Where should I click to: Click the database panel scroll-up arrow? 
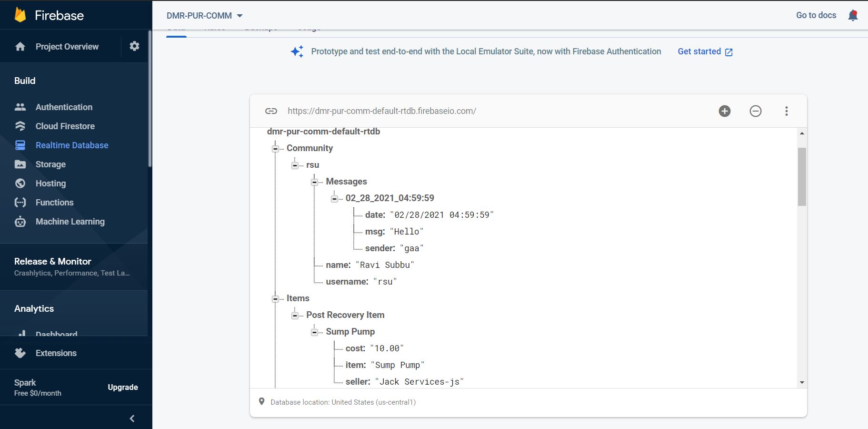coord(802,133)
